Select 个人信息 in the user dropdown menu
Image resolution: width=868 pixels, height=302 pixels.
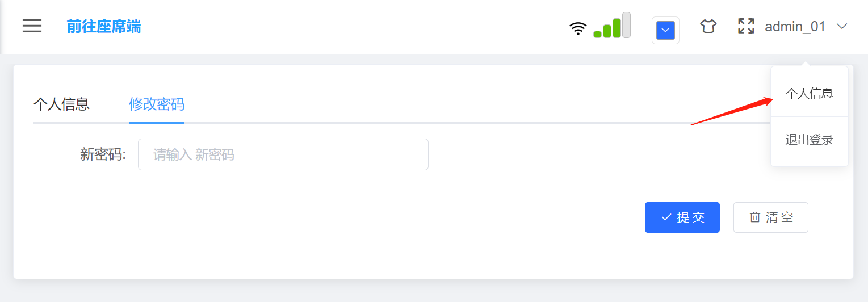click(x=810, y=94)
